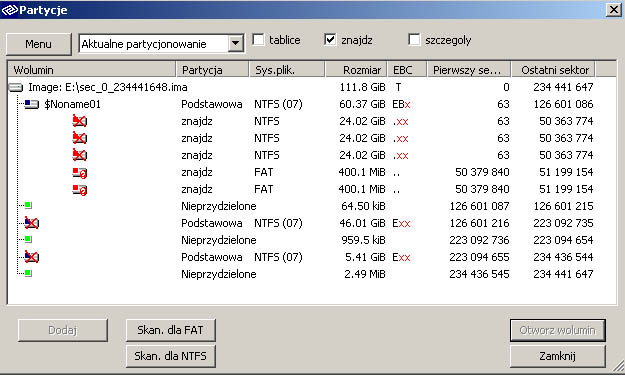Click the last sector value 234 441 647 in the Image row

click(x=563, y=87)
